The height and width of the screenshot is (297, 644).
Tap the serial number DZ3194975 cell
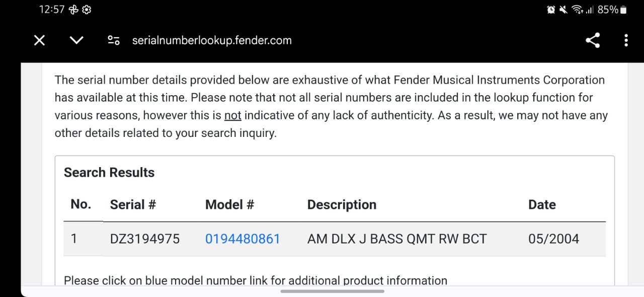[145, 239]
